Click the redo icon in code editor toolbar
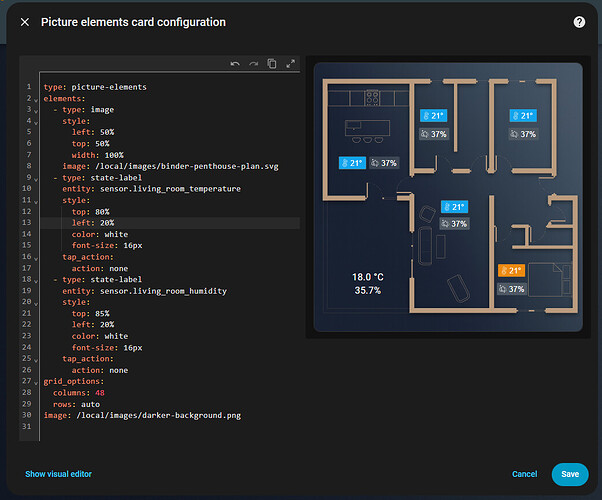 pyautogui.click(x=253, y=64)
